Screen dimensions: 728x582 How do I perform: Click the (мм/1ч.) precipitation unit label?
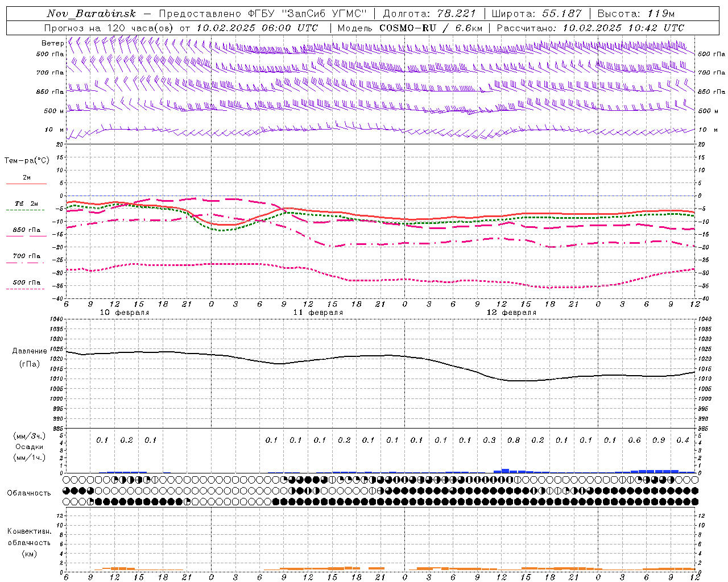pos(30,457)
